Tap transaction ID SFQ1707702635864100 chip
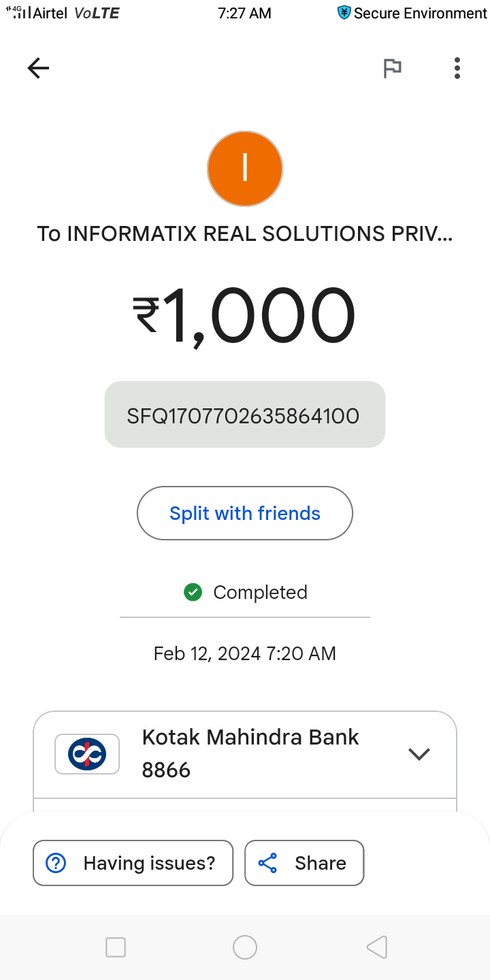The image size is (490, 980). [244, 415]
